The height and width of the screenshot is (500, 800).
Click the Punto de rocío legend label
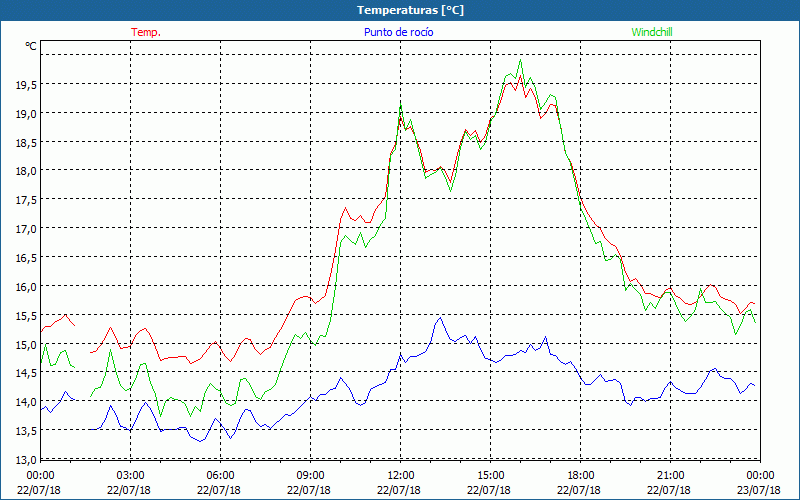(x=398, y=32)
